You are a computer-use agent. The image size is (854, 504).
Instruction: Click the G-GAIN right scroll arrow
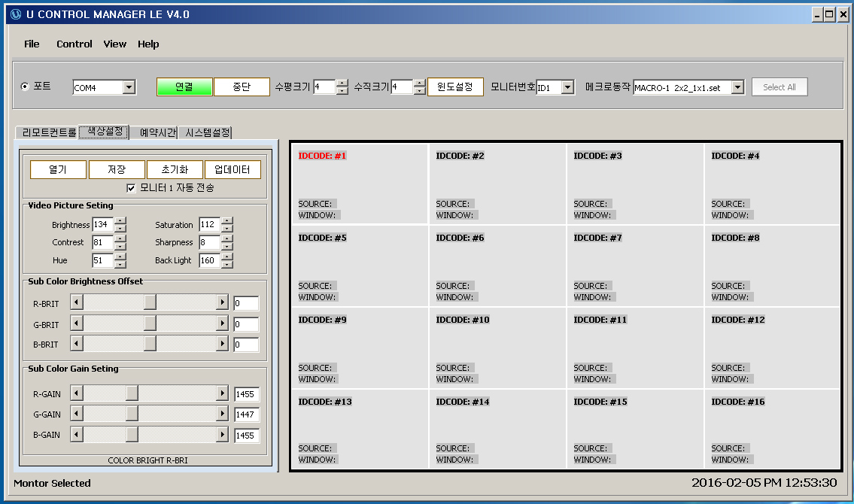pyautogui.click(x=222, y=414)
